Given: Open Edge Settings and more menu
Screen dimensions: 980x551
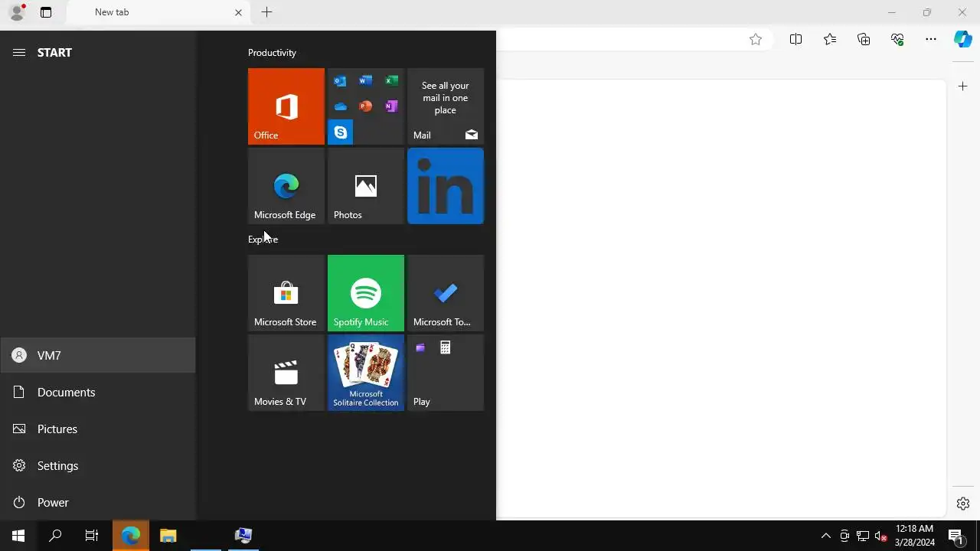Looking at the screenshot, I should 931,40.
